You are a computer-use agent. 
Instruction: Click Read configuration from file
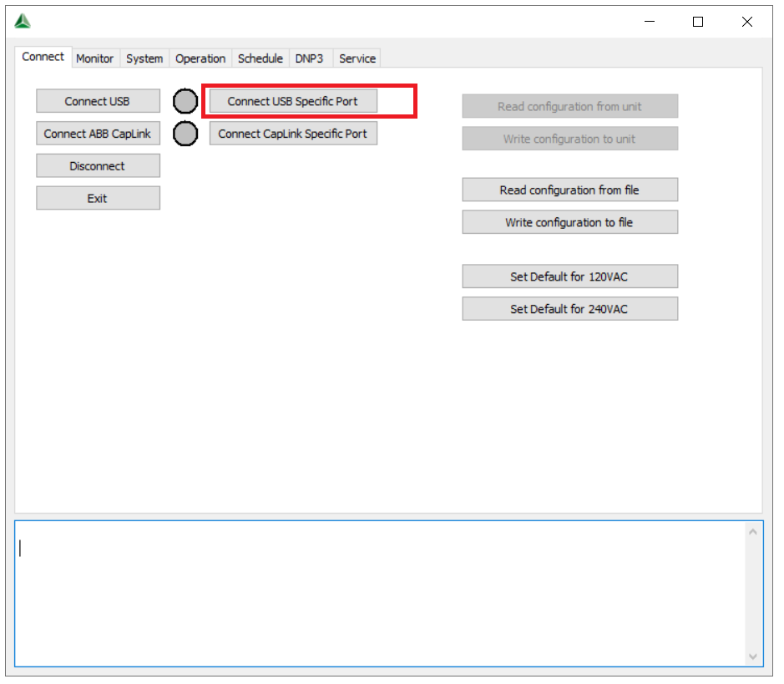569,190
